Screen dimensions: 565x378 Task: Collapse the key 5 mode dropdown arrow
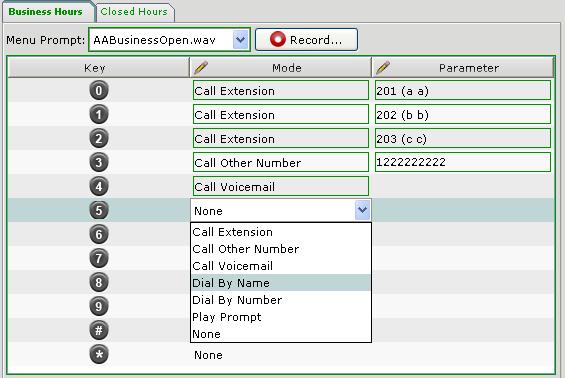[362, 210]
